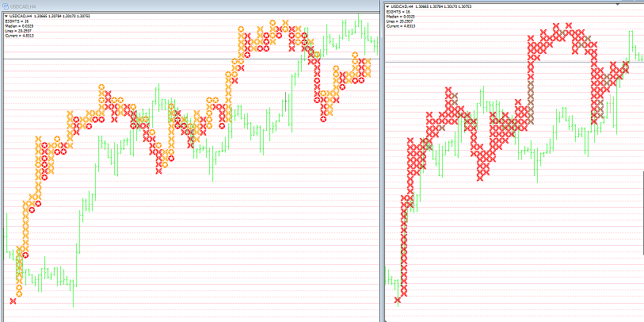This screenshot has width=644, height=322.
Task: Click the left chart's price values after USDCAD,H4
Action: pyautogui.click(x=62, y=16)
